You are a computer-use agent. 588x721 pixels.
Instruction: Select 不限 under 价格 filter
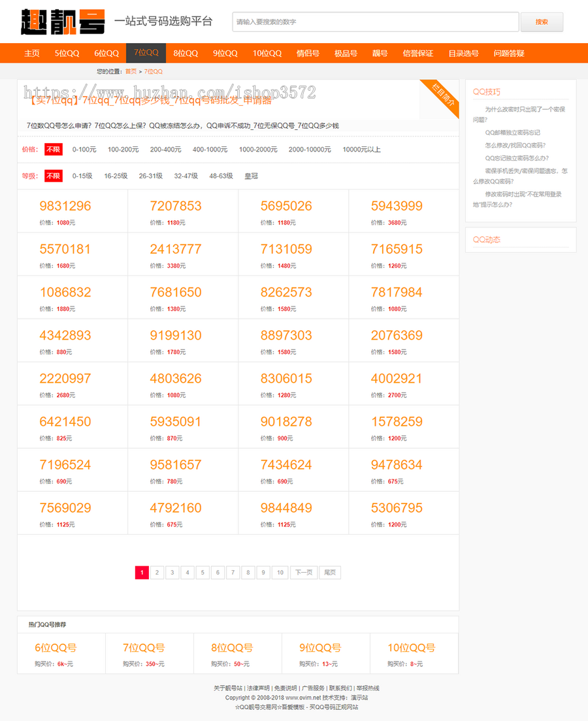(x=53, y=150)
